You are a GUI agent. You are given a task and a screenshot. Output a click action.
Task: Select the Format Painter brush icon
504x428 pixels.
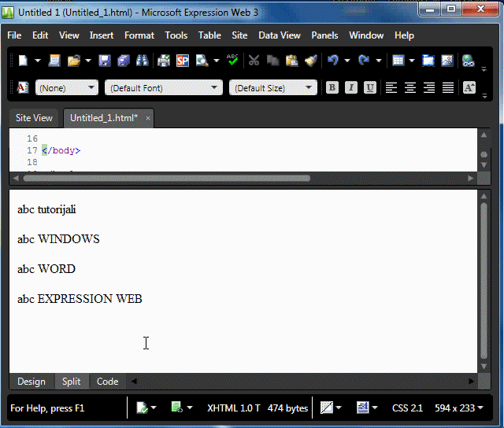pos(310,61)
